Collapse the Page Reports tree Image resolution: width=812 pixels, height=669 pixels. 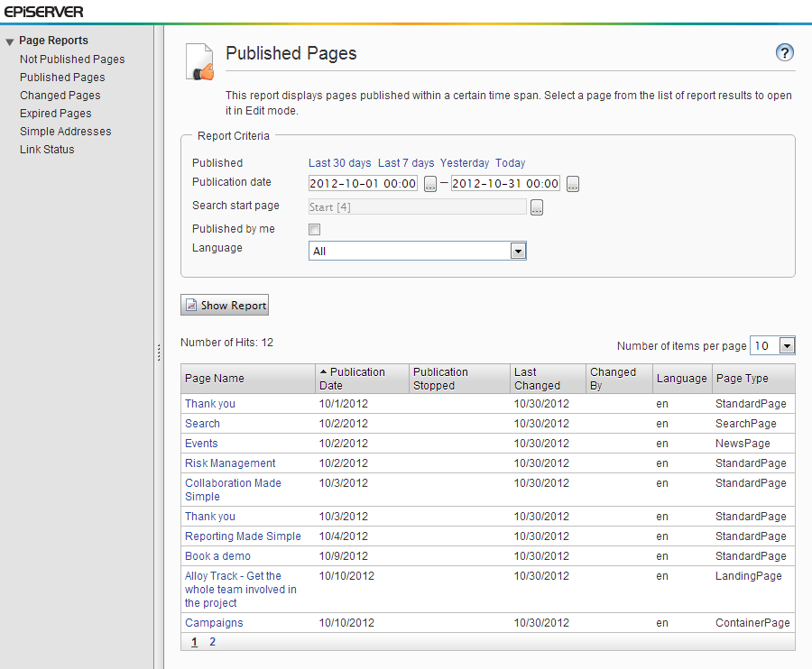pyautogui.click(x=9, y=41)
